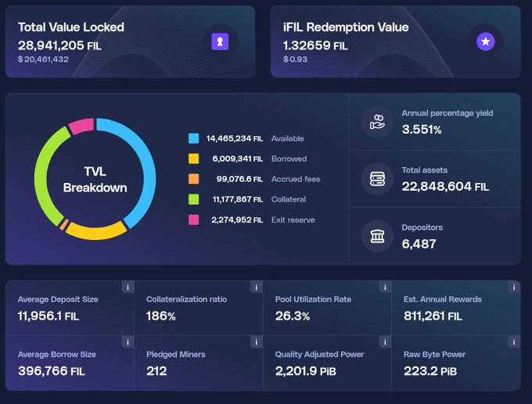Screen dimensions: 532x404
Task: Click the TVL Breakdown label in chart center
Action: coord(95,180)
